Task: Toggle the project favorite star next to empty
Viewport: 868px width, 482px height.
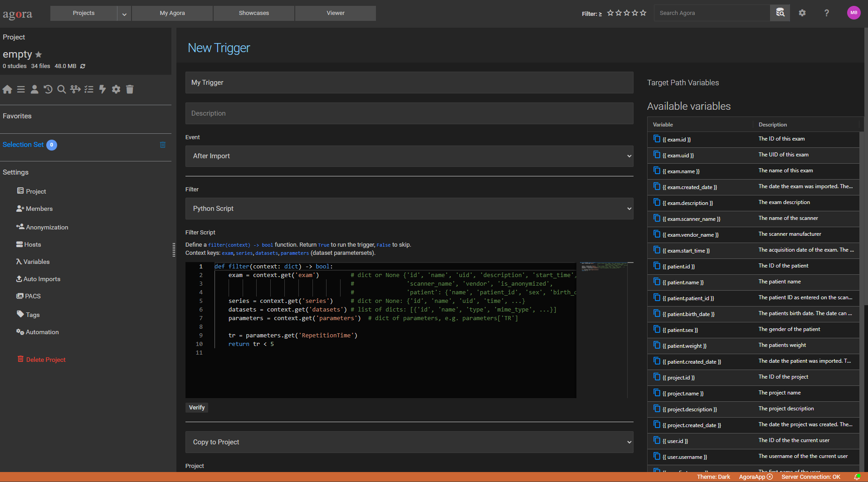Action: click(x=39, y=54)
